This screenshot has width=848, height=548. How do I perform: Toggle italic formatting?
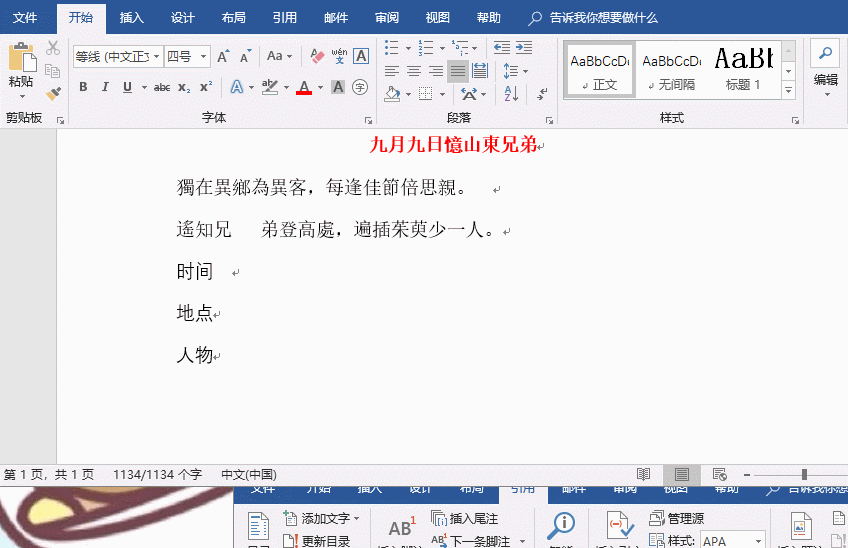click(105, 87)
